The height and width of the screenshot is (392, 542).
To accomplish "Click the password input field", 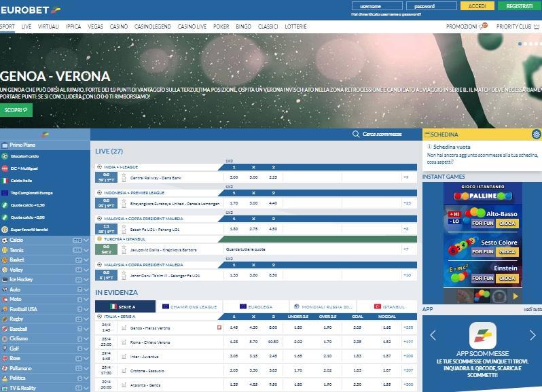I will tap(431, 6).
